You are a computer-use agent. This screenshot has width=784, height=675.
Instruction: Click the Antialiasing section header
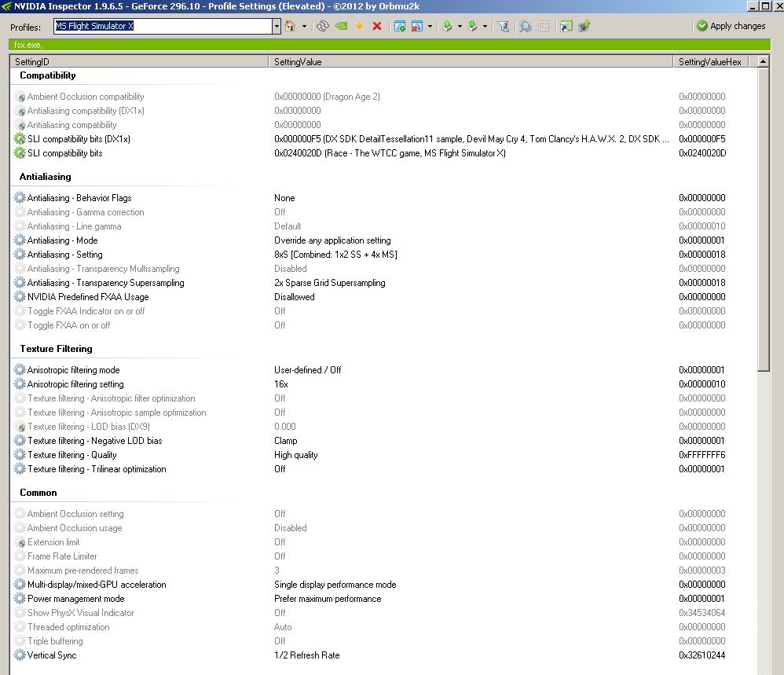pos(45,177)
